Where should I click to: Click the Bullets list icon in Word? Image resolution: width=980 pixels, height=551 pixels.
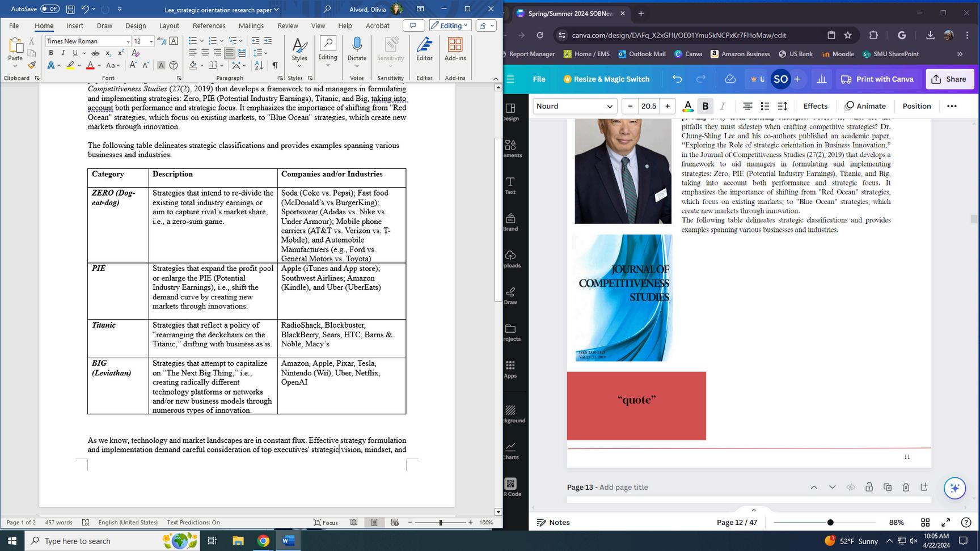pyautogui.click(x=193, y=41)
